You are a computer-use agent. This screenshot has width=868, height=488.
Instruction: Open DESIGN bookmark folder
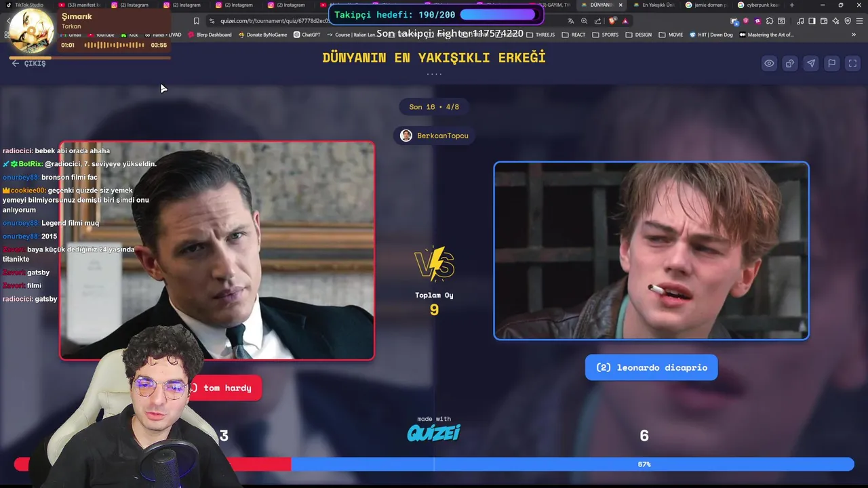click(x=638, y=35)
